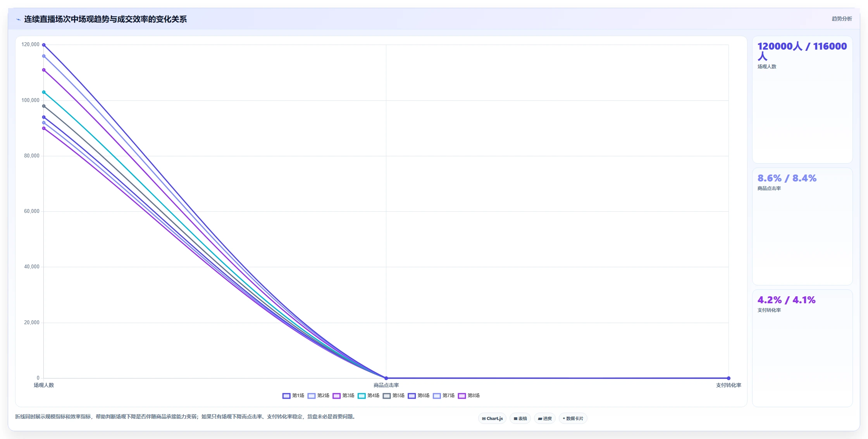Screen dimensions: 868x439
Task: Click the 4.2% / 4.1% card value
Action: (x=787, y=300)
